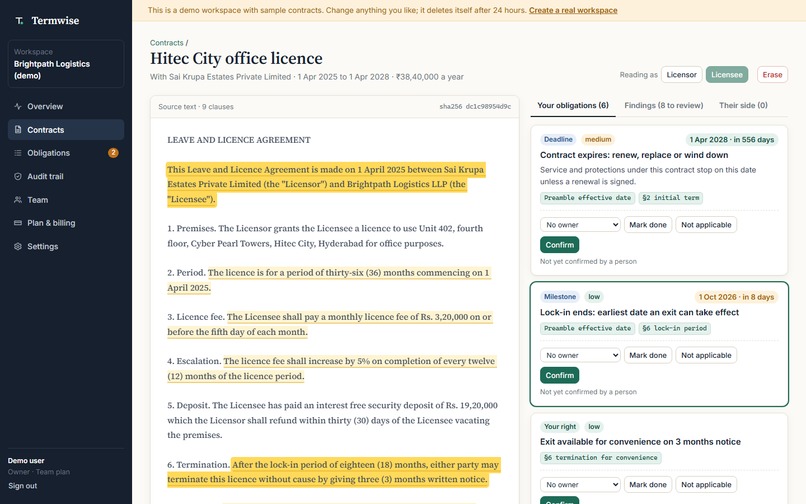The height and width of the screenshot is (504, 806).
Task: Click the Overview pulse icon in sidebar
Action: point(18,106)
